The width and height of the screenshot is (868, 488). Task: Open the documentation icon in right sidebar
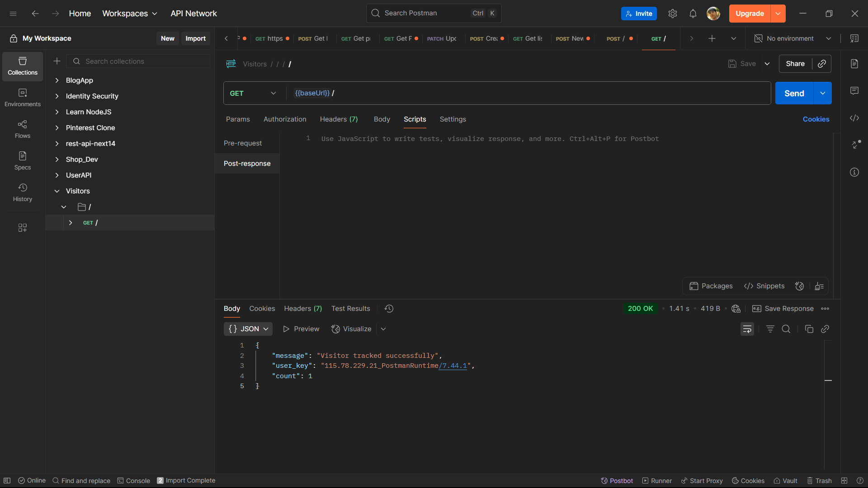[x=854, y=64]
